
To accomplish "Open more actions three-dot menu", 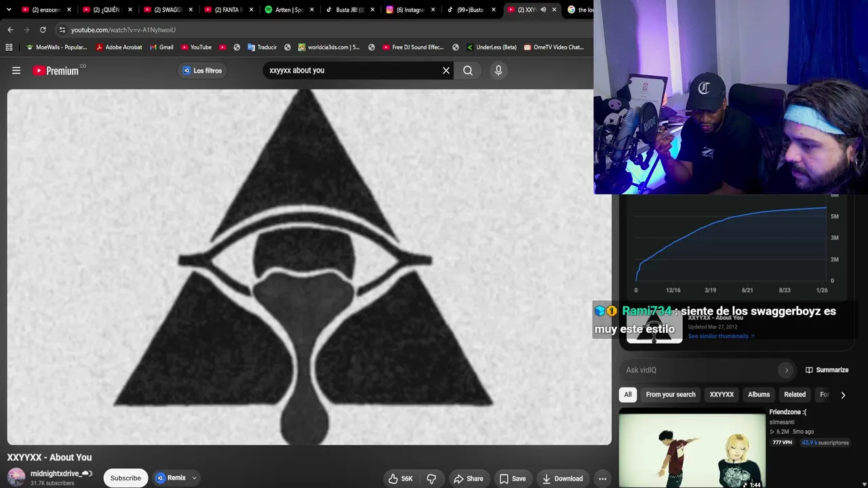I will [602, 479].
